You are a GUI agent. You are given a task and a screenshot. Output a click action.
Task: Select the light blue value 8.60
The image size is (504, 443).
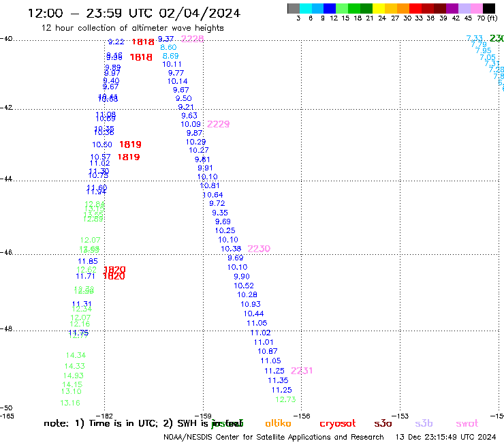(x=168, y=47)
